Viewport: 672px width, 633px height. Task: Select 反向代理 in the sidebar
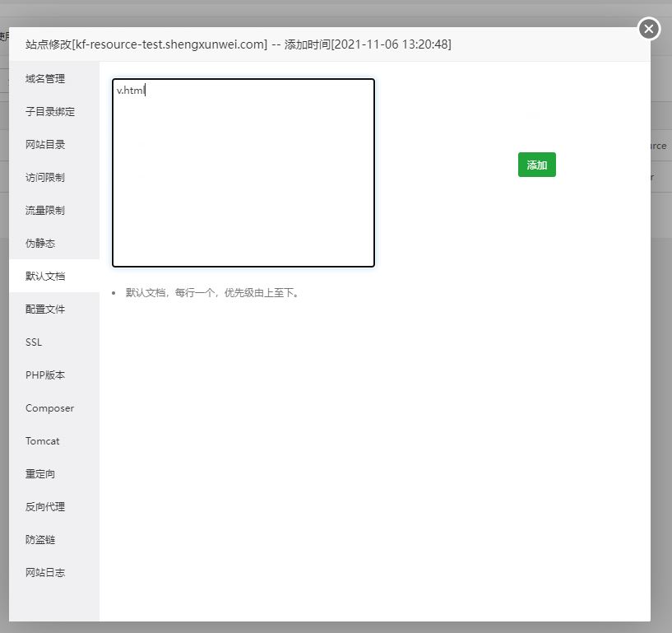(45, 506)
